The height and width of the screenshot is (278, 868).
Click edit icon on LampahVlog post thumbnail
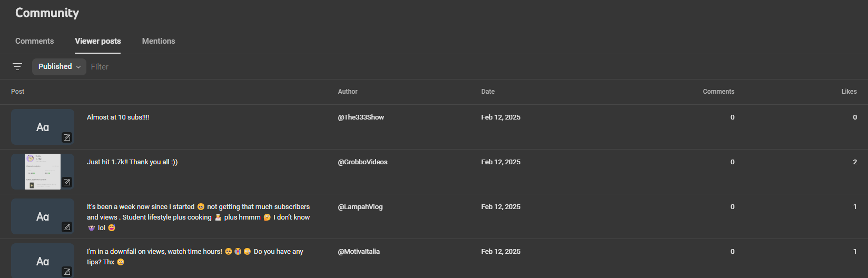pyautogui.click(x=67, y=227)
